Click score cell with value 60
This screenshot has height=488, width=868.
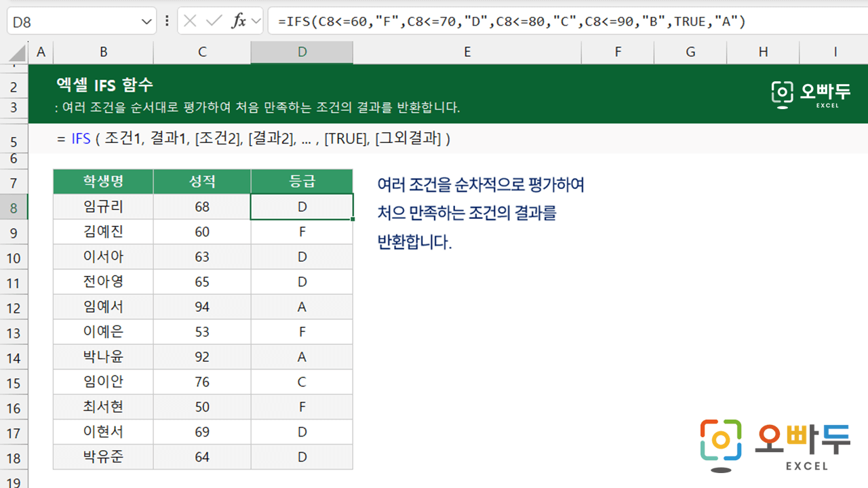coord(202,232)
